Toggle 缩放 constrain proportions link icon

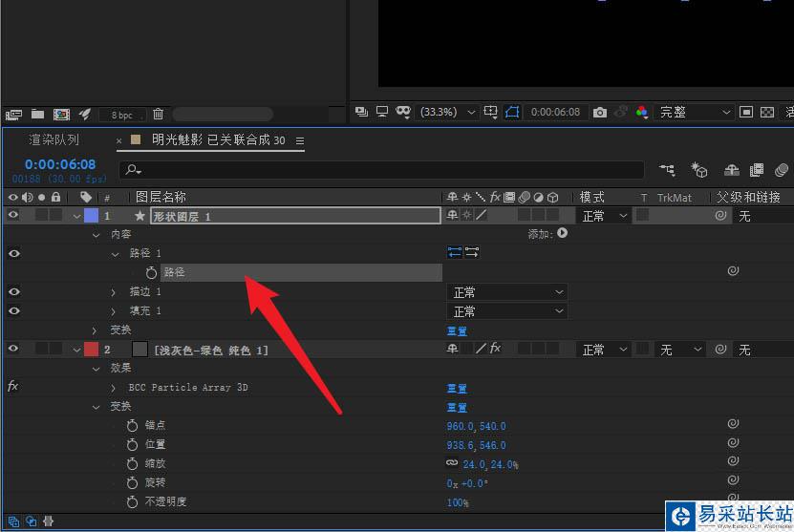click(452, 462)
